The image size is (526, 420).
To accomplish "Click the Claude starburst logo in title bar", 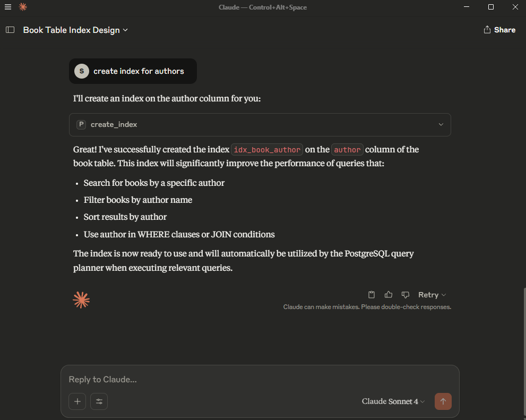I will (x=23, y=7).
